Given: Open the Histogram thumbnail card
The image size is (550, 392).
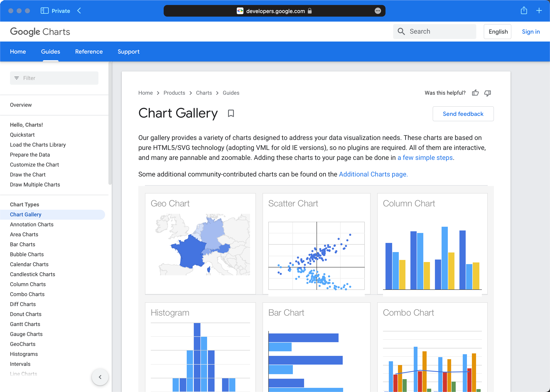Looking at the screenshot, I should [200, 347].
